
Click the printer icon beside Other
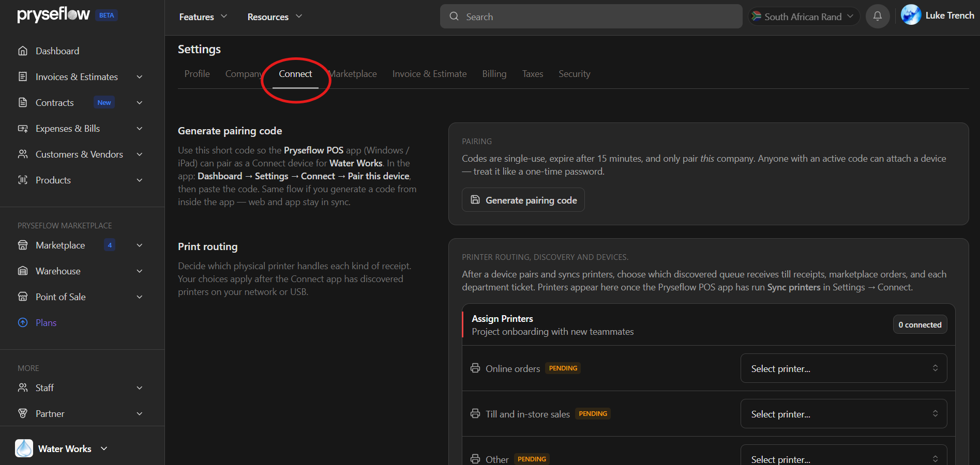475,459
